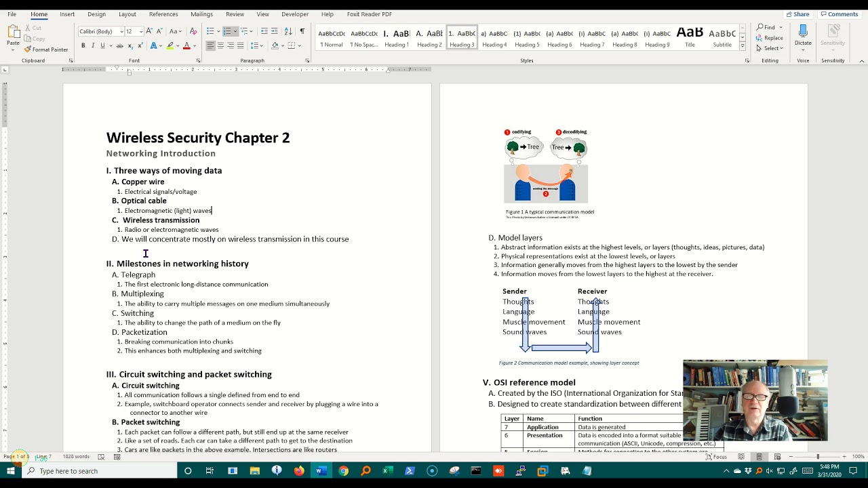
Task: Apply the Heading 1 style
Action: (x=397, y=38)
